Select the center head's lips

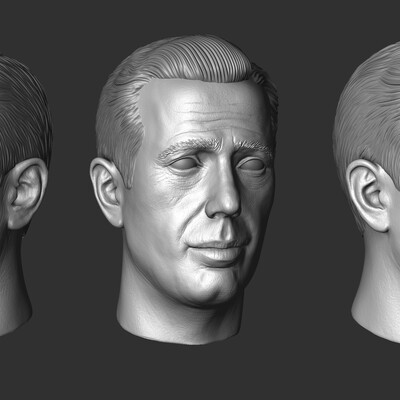[x=217, y=251]
